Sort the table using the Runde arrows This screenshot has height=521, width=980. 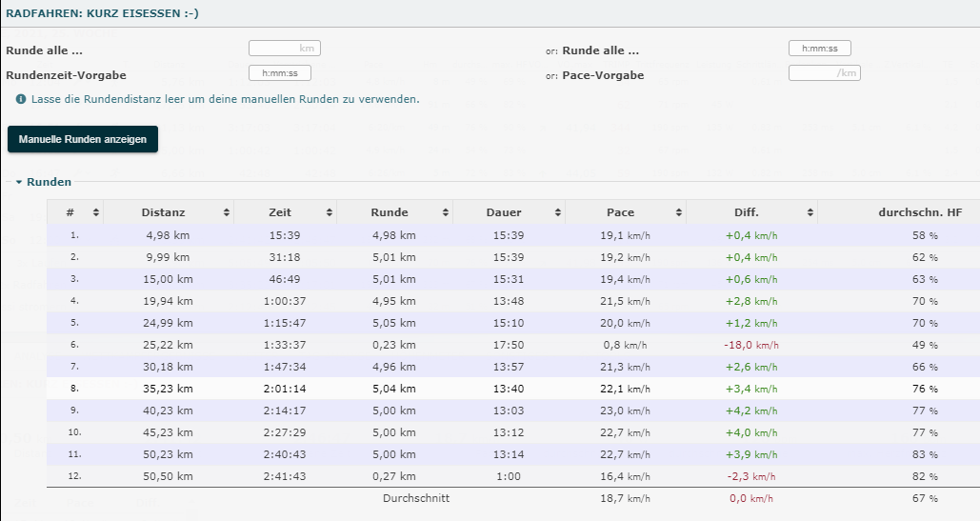tap(446, 212)
